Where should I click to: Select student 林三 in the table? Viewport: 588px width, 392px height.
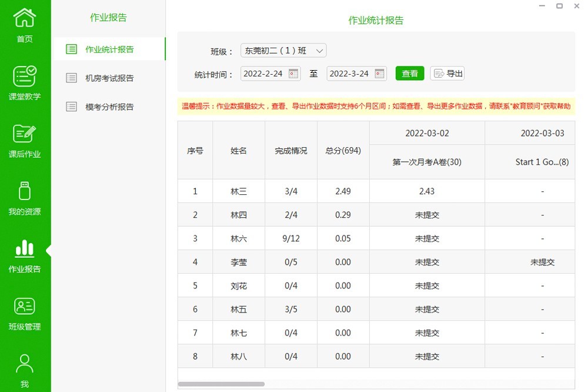(x=239, y=191)
